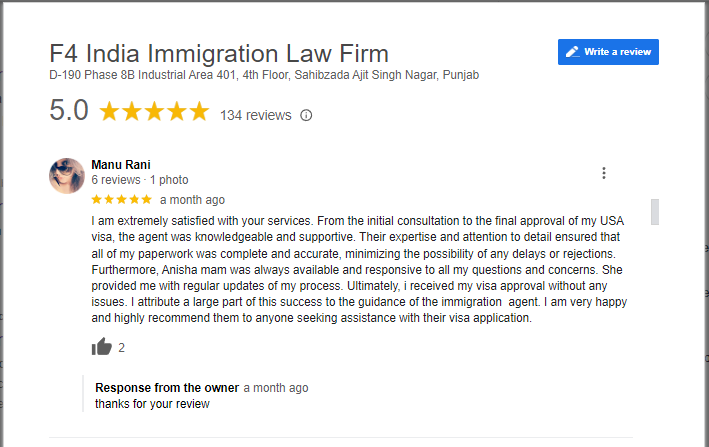Click the thumbs-up count 2
The width and height of the screenshot is (709, 447).
click(121, 348)
